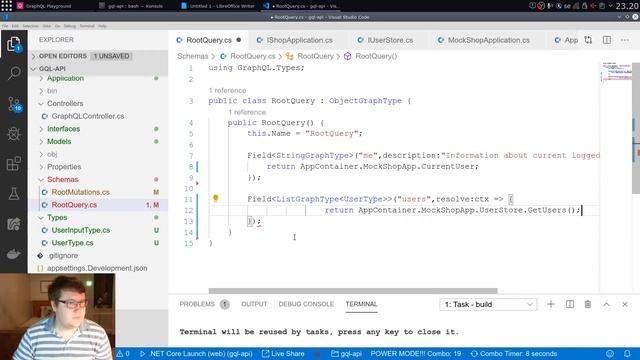Click the errors and warnings count in status bar

click(x=123, y=353)
